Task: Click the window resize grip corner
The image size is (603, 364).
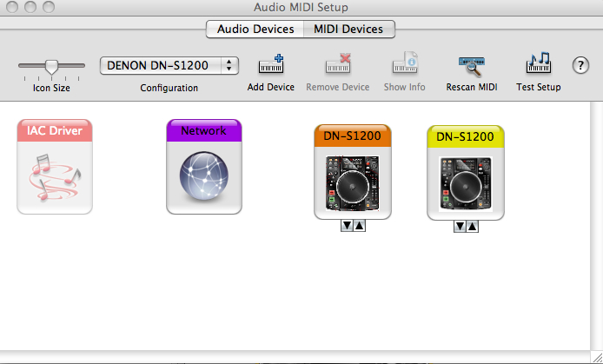Action: [597, 357]
